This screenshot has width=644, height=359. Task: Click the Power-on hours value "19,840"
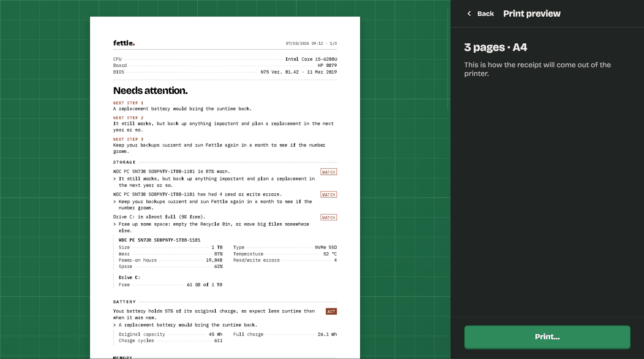point(214,261)
